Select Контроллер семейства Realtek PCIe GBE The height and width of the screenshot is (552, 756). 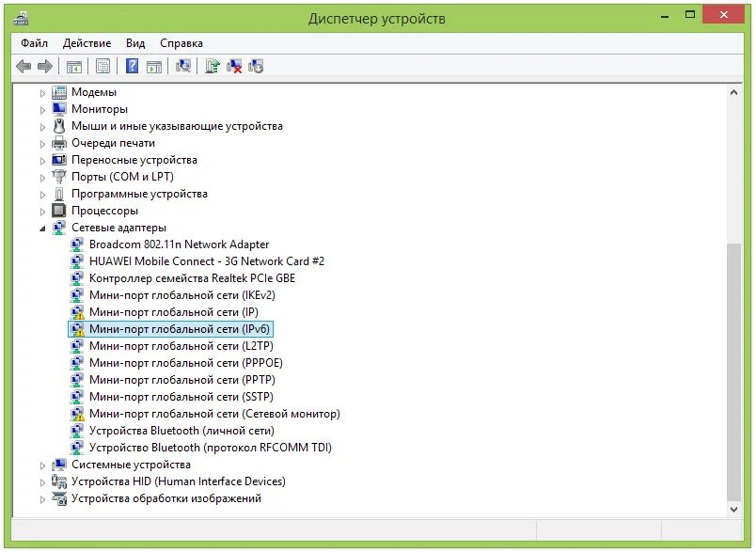[192, 278]
